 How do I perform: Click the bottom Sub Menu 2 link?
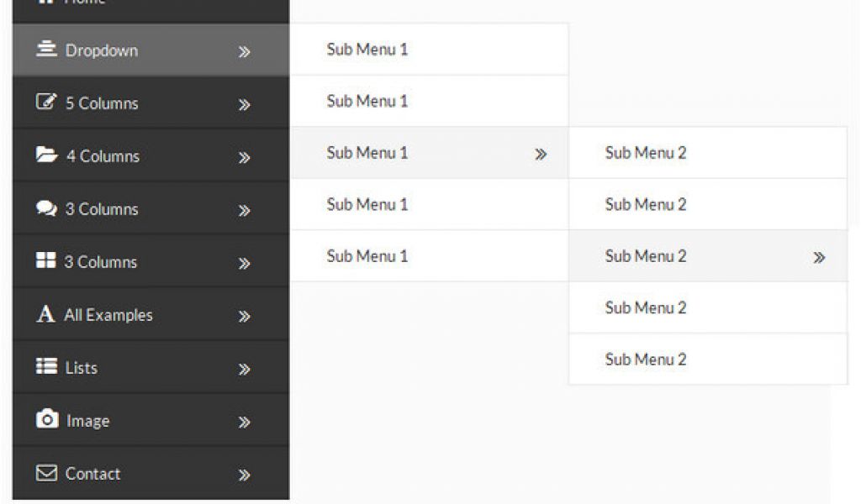tap(644, 359)
